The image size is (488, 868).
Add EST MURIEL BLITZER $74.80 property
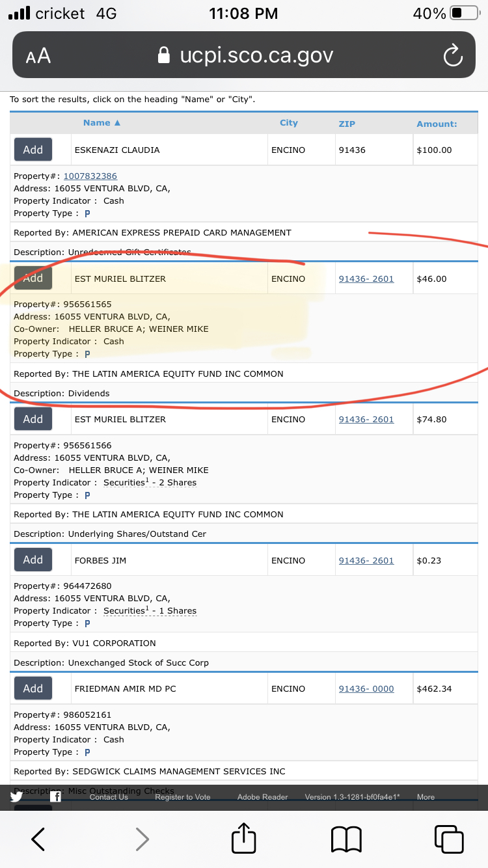[33, 419]
